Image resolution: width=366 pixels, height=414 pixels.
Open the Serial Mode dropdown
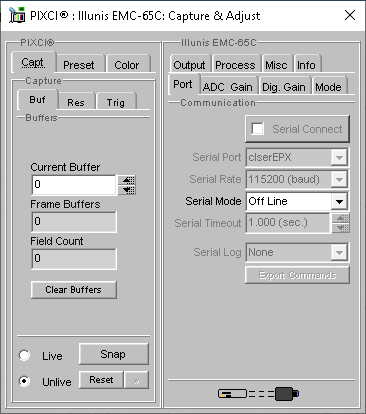339,201
